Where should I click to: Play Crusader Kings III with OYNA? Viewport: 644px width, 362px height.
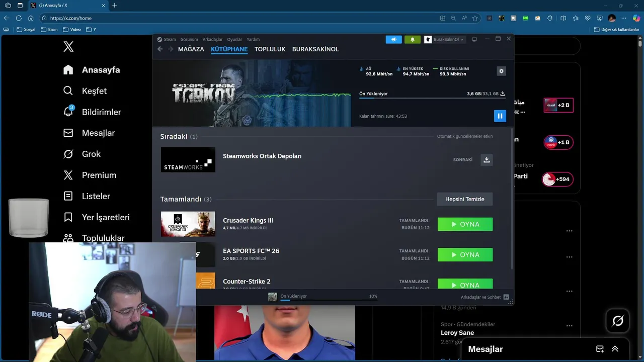coord(465,224)
